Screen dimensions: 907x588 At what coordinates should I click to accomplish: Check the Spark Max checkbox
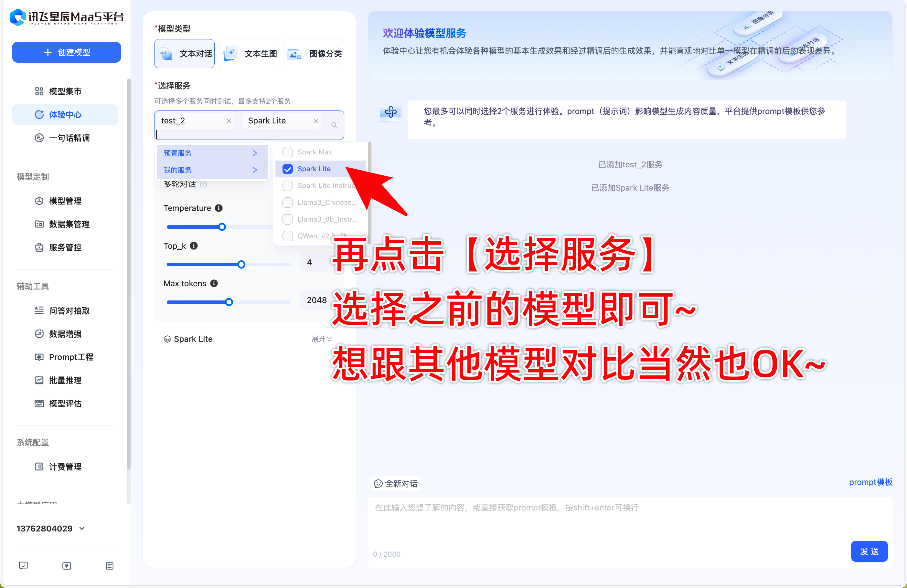(288, 152)
